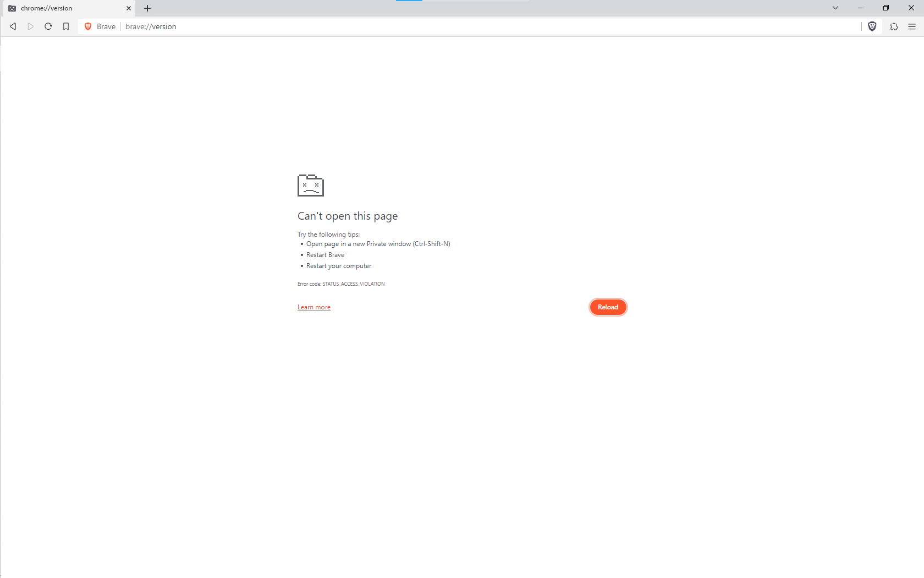924x578 pixels.
Task: Expand the window controls chevron near minimize
Action: click(835, 8)
